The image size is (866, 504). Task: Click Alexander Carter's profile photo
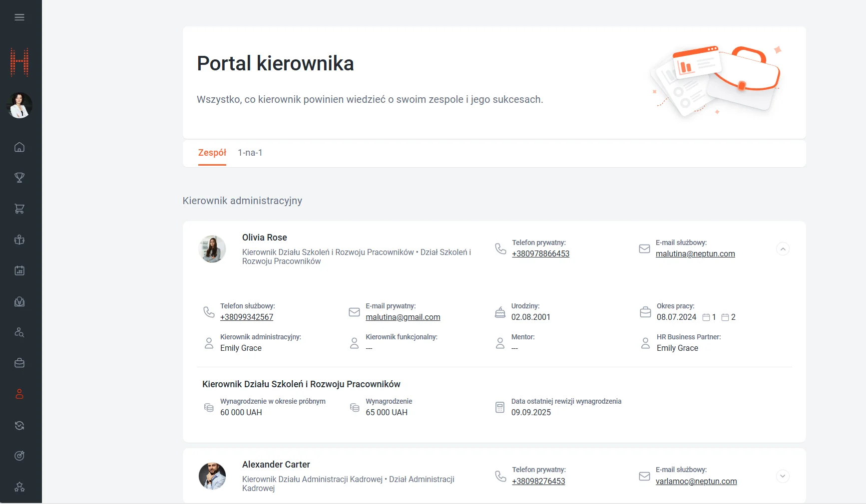coord(212,476)
